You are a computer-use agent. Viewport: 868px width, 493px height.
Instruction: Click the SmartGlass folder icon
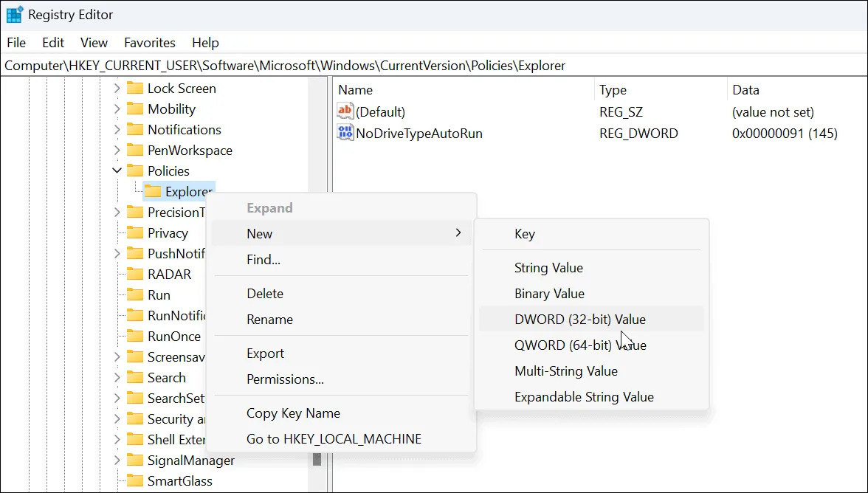(135, 481)
